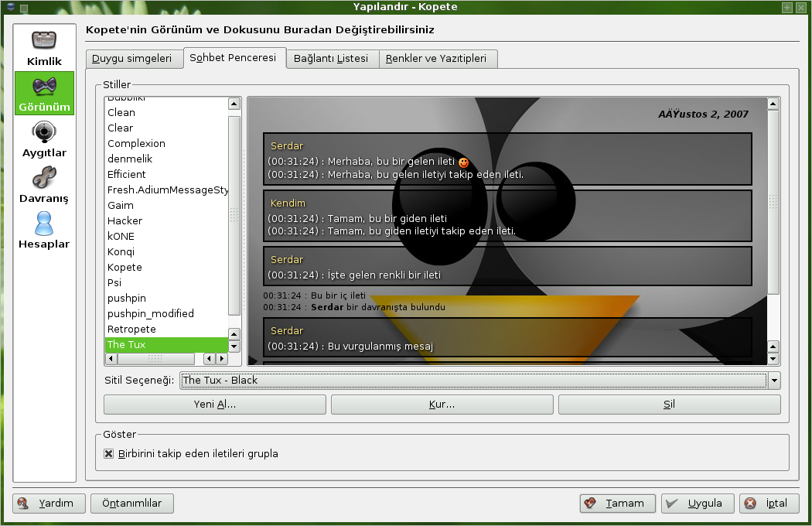Screen dimensions: 812x526
Task: Select Clean style in list
Action: click(166, 112)
